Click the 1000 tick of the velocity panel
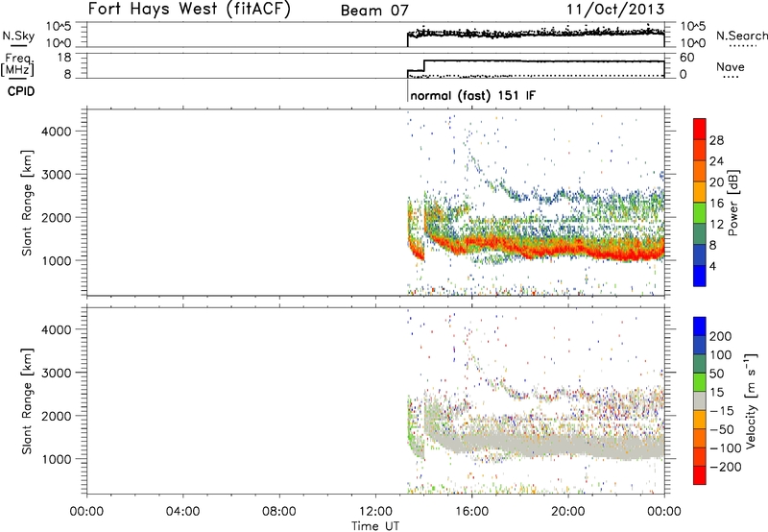 pos(57,459)
